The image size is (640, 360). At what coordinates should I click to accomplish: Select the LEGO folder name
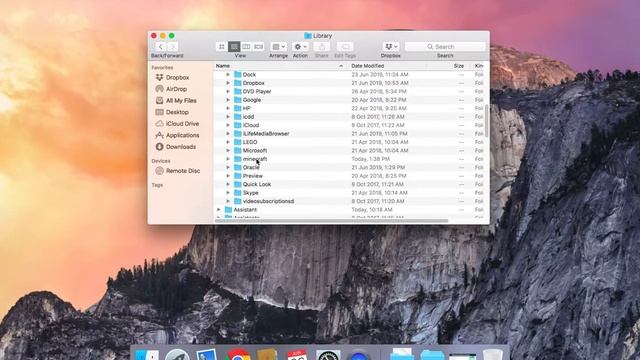pyautogui.click(x=250, y=142)
